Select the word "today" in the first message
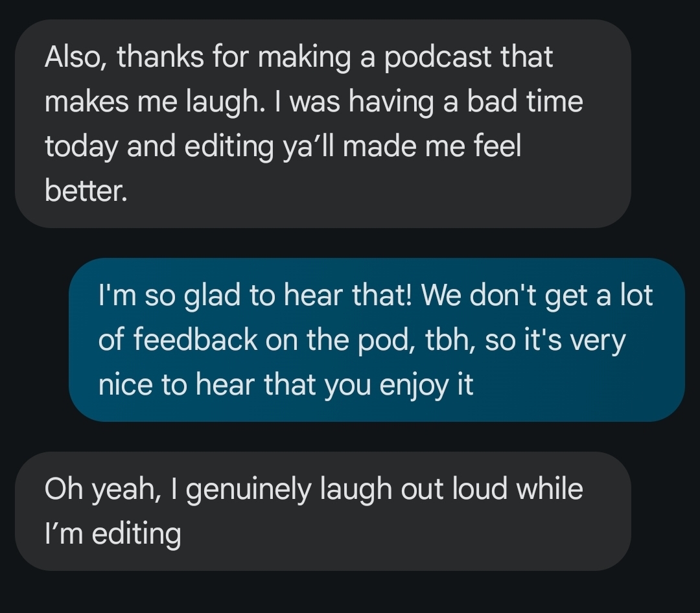The width and height of the screenshot is (700, 613). click(x=82, y=146)
